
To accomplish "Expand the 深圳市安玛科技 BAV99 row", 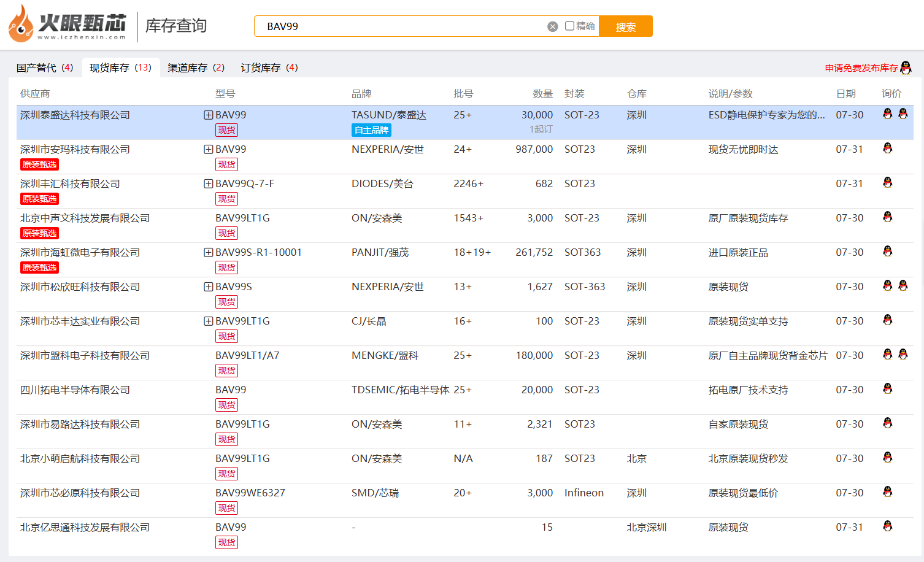I will pyautogui.click(x=209, y=149).
